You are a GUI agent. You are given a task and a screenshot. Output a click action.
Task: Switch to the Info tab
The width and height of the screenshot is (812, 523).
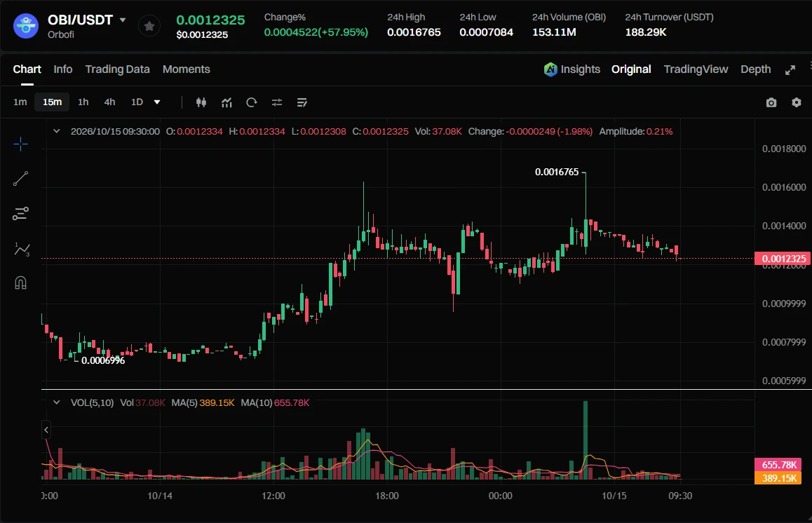point(63,69)
